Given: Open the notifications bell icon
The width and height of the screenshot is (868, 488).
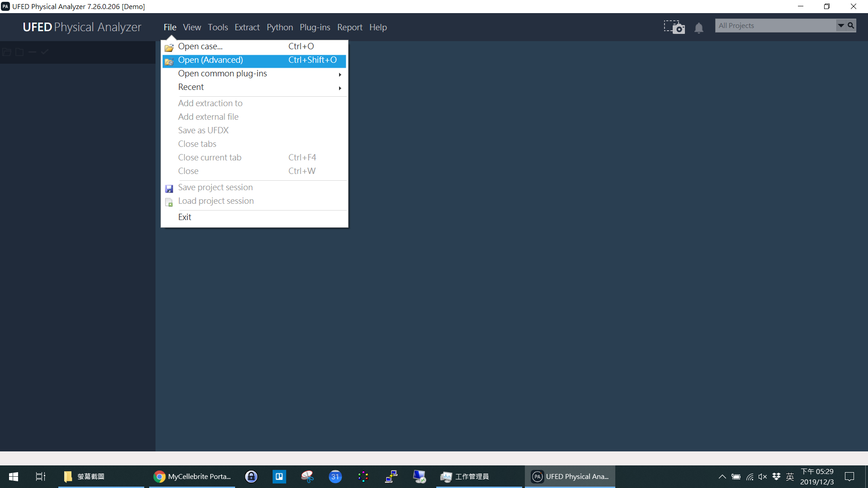Looking at the screenshot, I should (x=699, y=28).
